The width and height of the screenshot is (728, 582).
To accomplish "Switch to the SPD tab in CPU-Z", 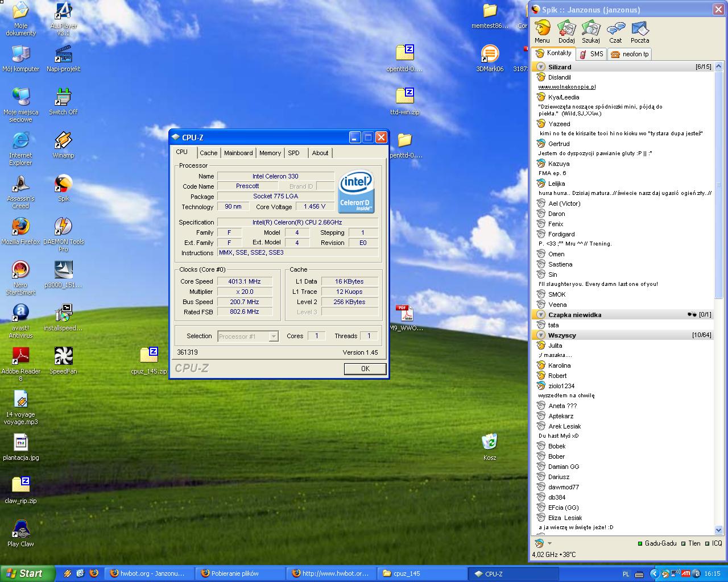I will [x=293, y=153].
